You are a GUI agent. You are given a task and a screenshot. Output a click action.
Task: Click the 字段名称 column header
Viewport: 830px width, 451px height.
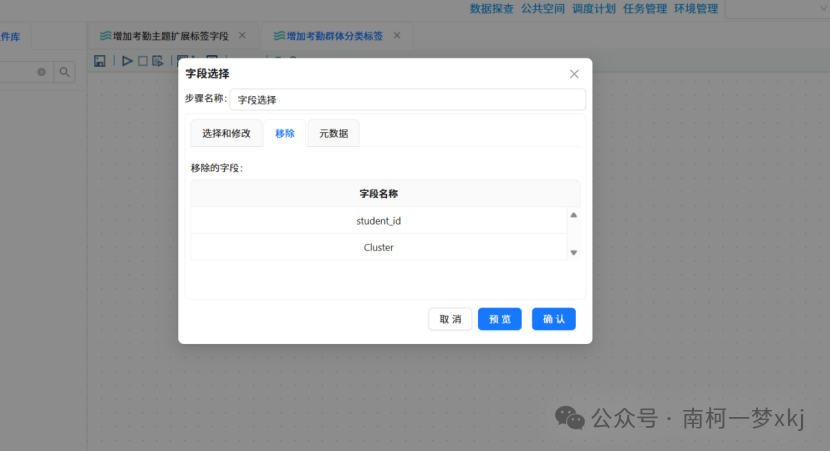(x=378, y=194)
